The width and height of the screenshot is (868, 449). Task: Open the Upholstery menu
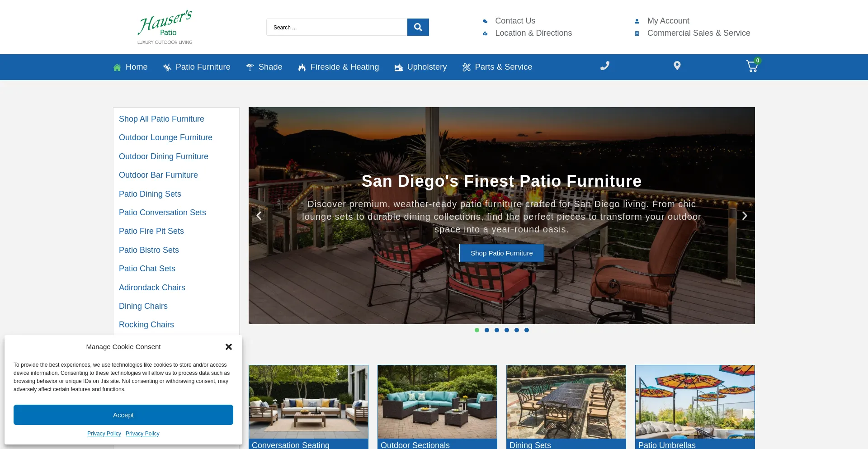point(427,67)
